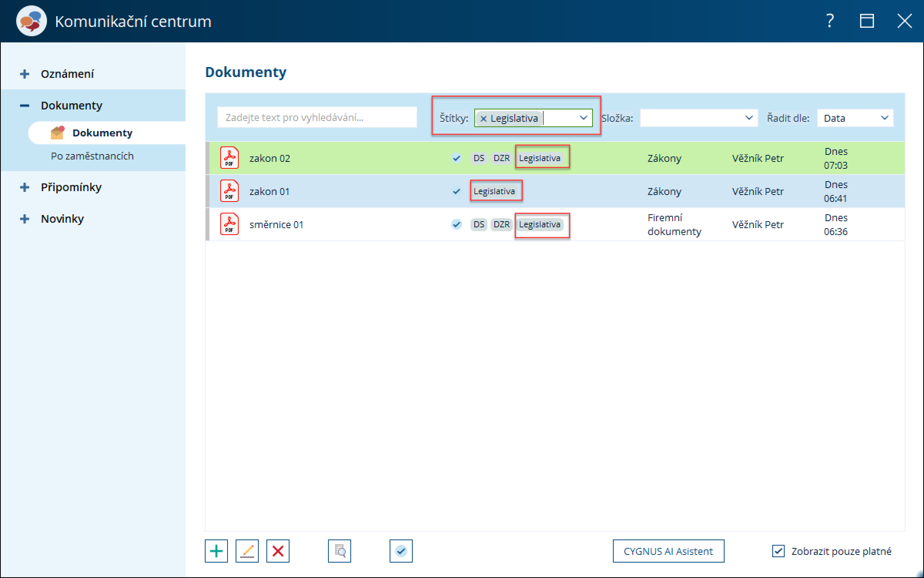Click the document preview magnifier button
This screenshot has width=924, height=578.
click(339, 551)
